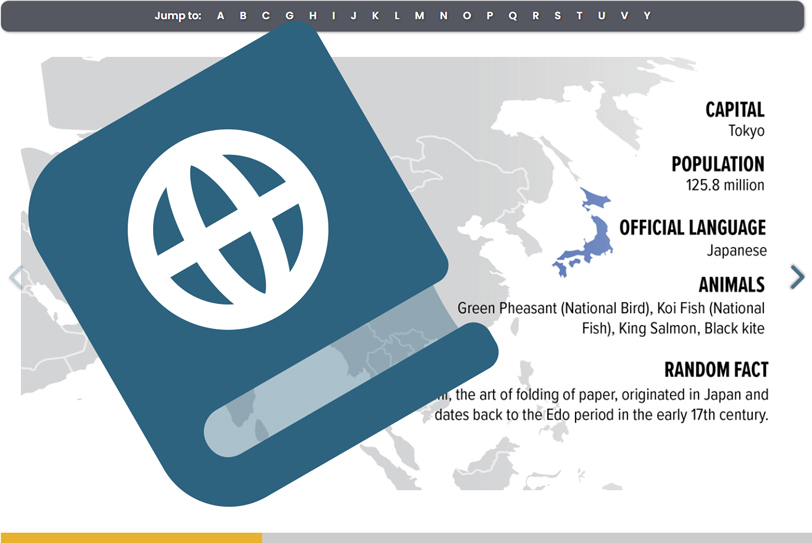Jump to letter G in index

tap(289, 16)
